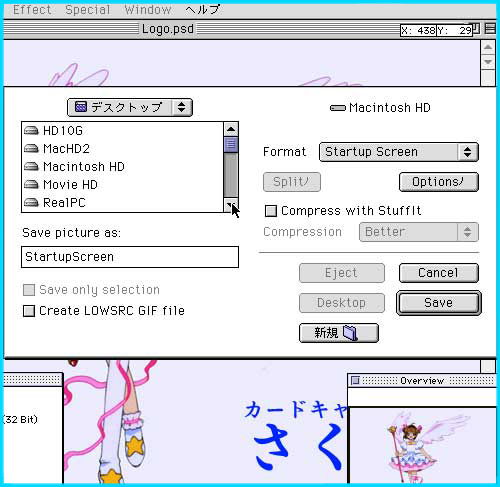Screen dimensions: 500x487
Task: Click the New folder (新規) button
Action: click(339, 333)
